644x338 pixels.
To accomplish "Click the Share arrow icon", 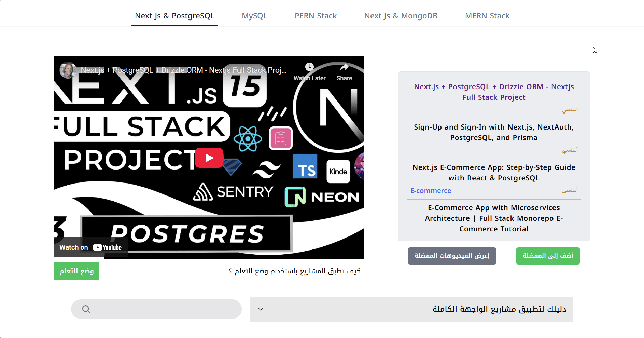I will coord(344,67).
